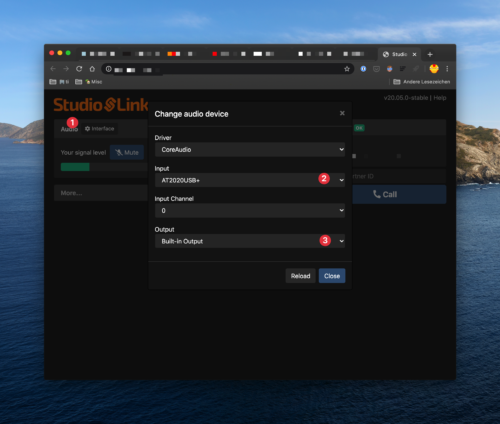
Task: Open a new browser tab
Action: [x=430, y=54]
